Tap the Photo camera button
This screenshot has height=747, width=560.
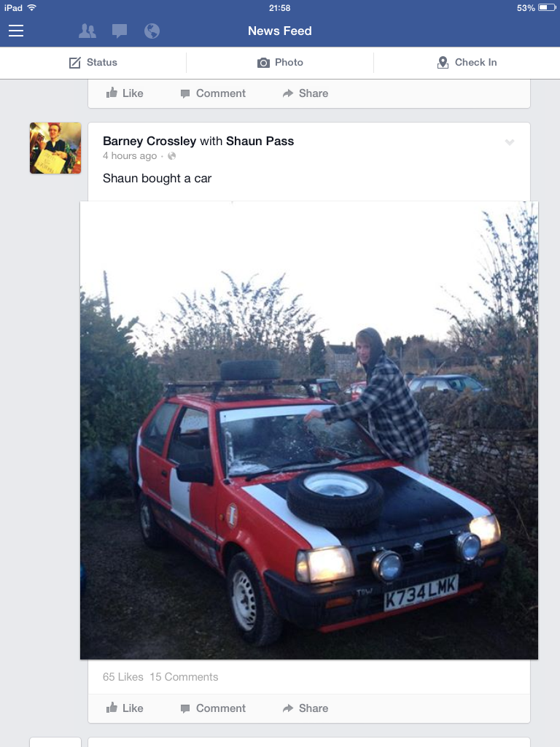pos(280,63)
